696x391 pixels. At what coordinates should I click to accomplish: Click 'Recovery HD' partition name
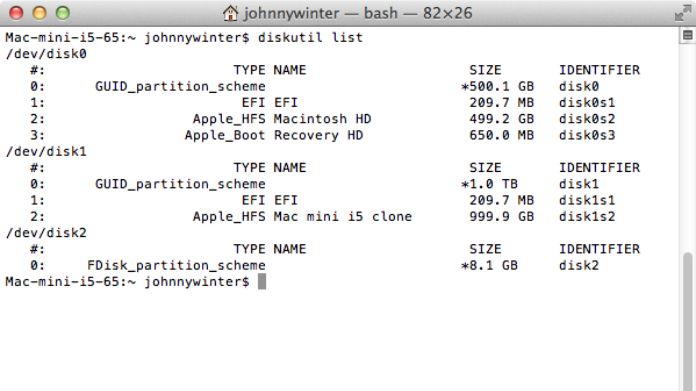pyautogui.click(x=318, y=135)
